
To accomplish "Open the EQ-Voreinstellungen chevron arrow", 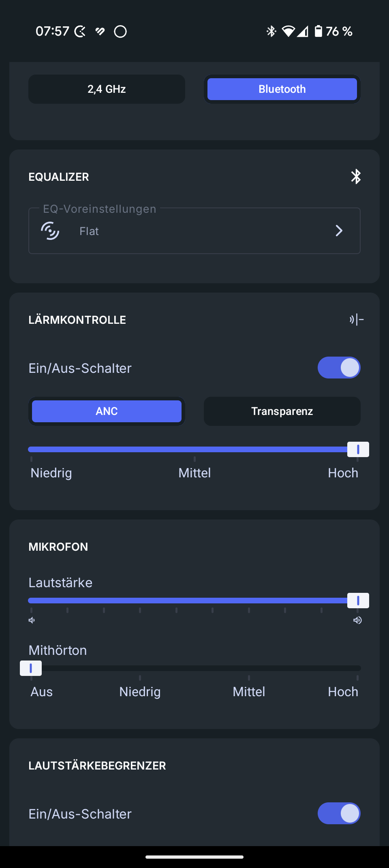I will (339, 231).
